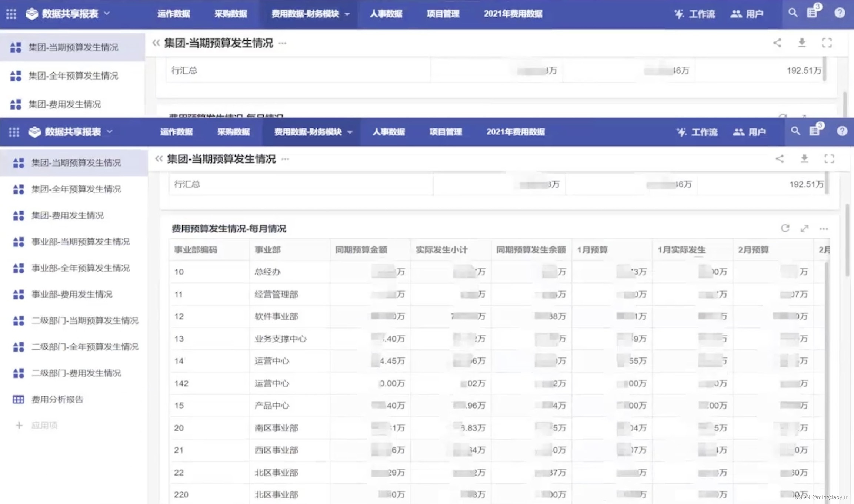Refresh the 费用预算发生情况-每月情况 table panel
This screenshot has width=854, height=504.
[785, 228]
